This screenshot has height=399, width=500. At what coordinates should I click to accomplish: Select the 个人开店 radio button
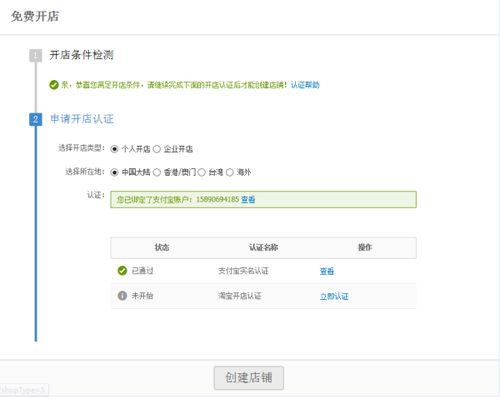click(114, 149)
